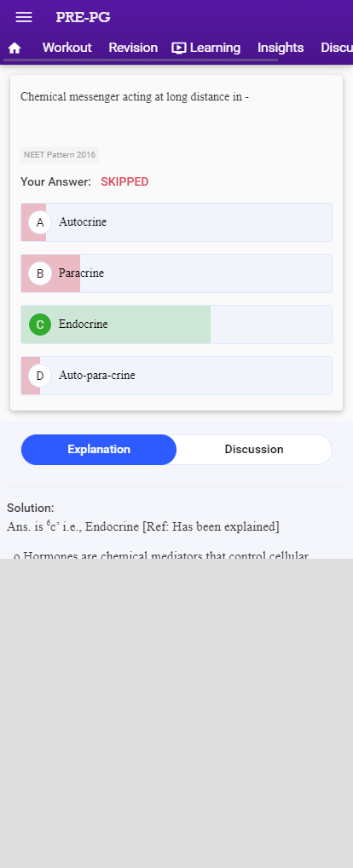The width and height of the screenshot is (353, 868).
Task: Select the D option circle
Action: (40, 376)
